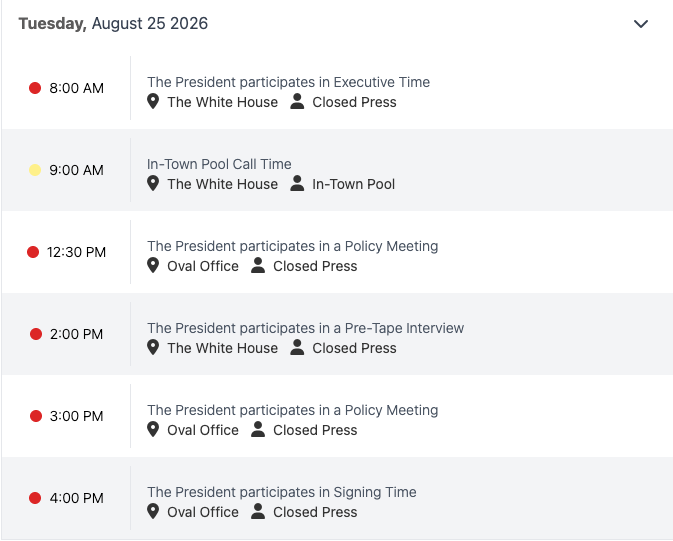
Task: Click the red status dot at 8:00 AM
Action: tap(35, 88)
